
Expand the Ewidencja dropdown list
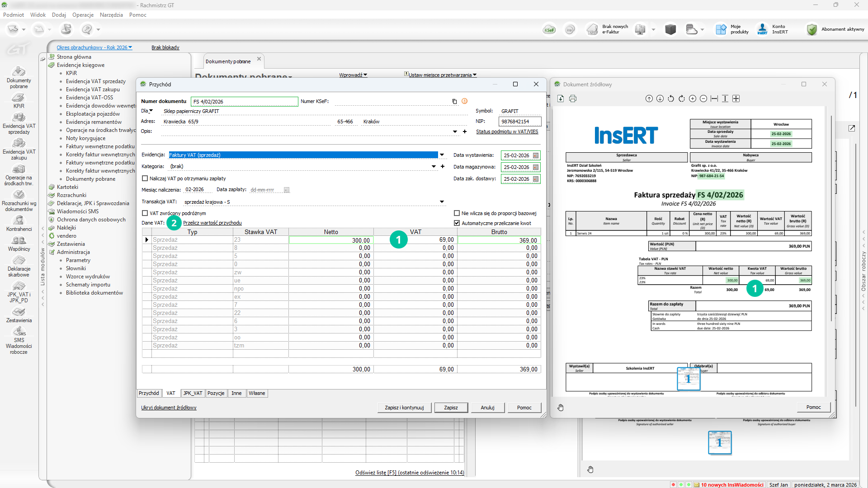(x=442, y=155)
